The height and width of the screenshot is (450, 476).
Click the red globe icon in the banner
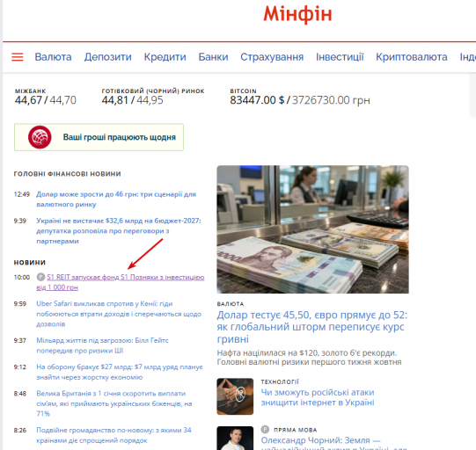click(x=40, y=137)
